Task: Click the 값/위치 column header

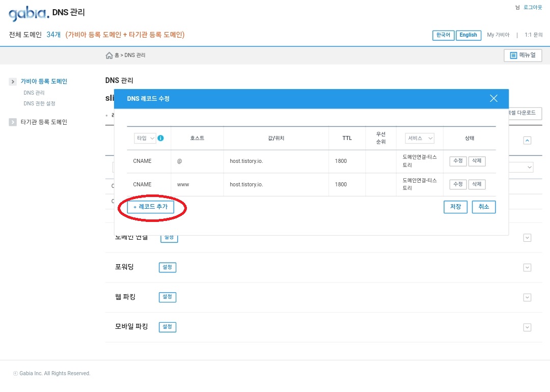Action: tap(276, 138)
